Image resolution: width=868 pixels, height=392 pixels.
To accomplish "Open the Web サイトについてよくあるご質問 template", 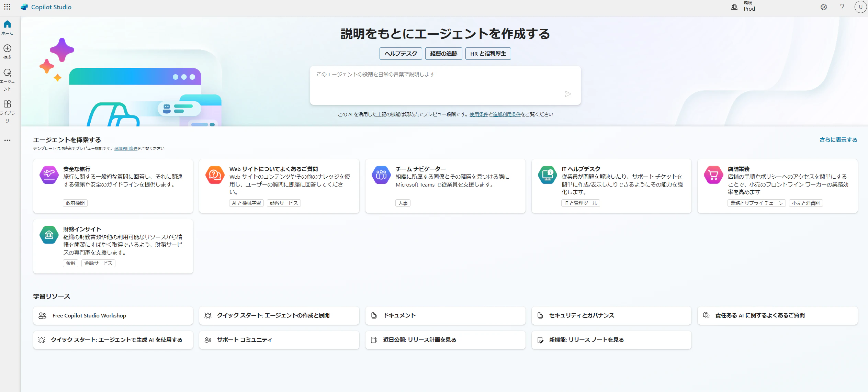I will click(279, 186).
